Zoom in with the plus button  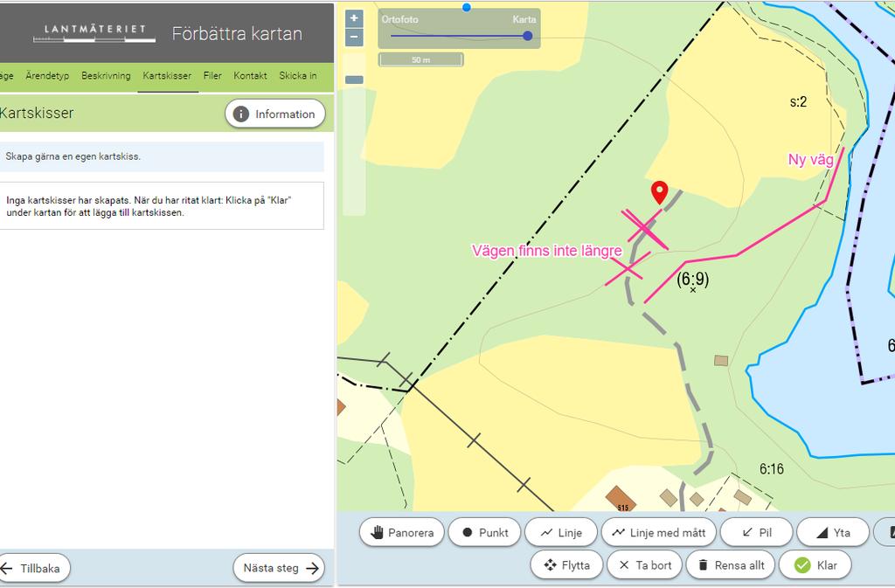[354, 18]
